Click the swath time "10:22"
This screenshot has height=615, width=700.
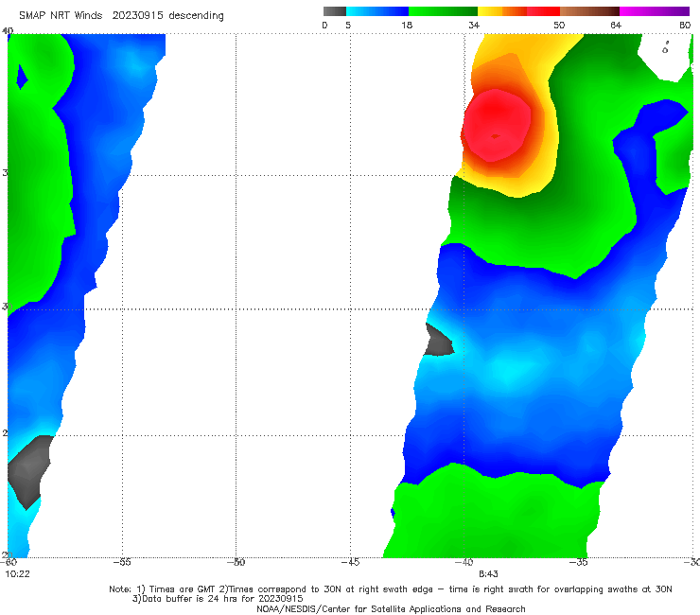(x=17, y=574)
